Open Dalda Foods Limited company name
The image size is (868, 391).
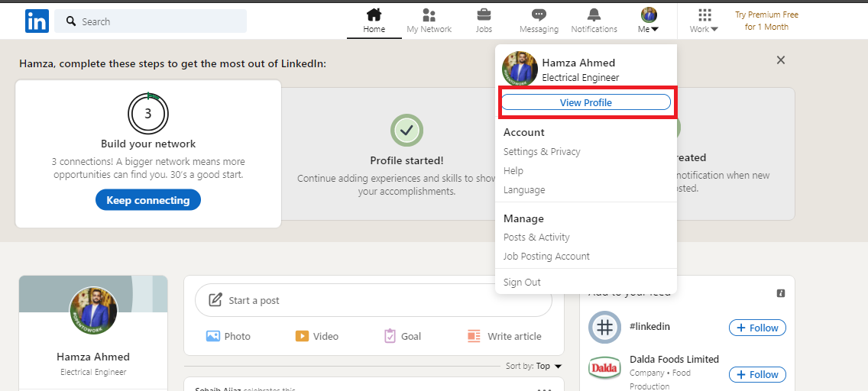(674, 360)
